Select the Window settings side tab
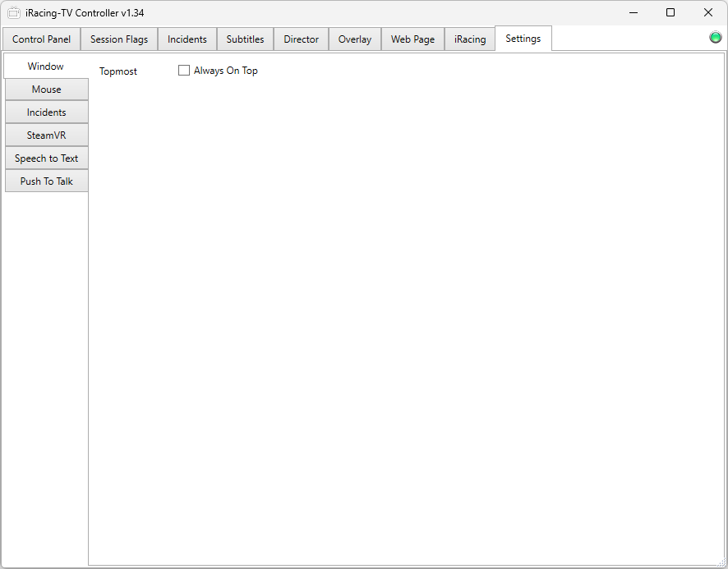Viewport: 728px width, 569px height. point(45,66)
